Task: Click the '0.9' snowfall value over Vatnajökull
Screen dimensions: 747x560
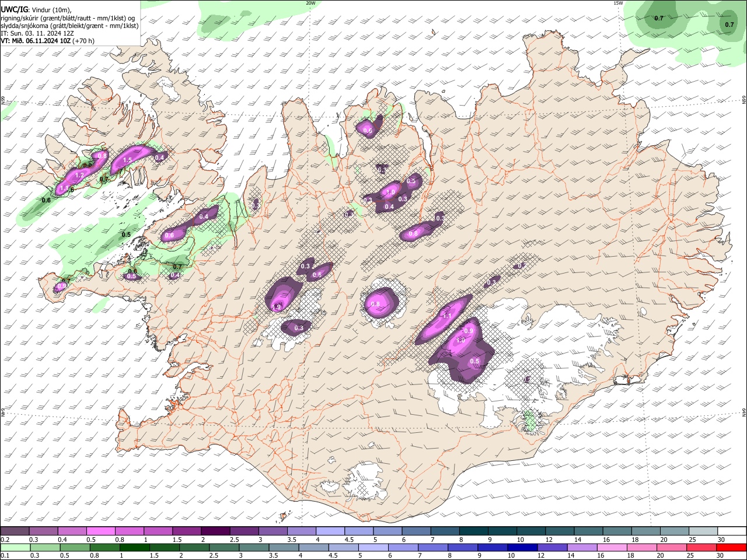Action: (469, 331)
